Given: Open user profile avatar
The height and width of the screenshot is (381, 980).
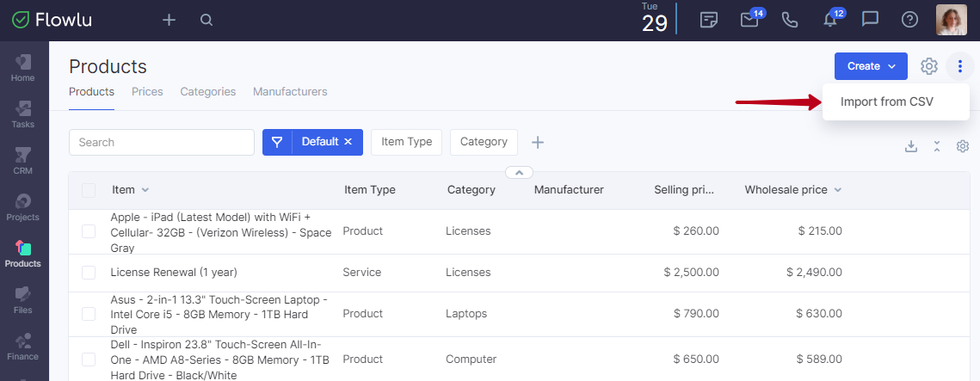Looking at the screenshot, I should (x=952, y=20).
